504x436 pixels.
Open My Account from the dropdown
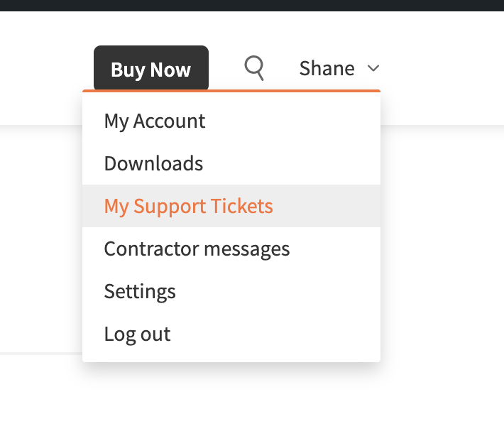[231, 121]
